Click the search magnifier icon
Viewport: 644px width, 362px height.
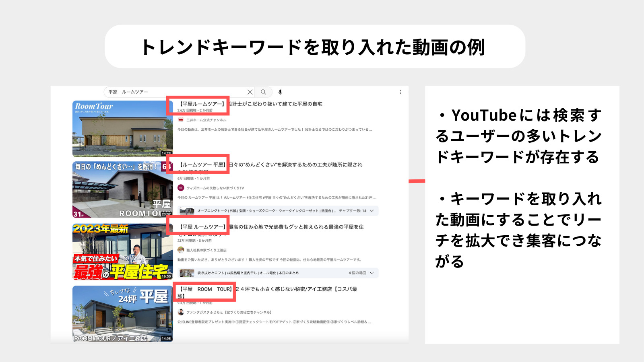point(264,92)
